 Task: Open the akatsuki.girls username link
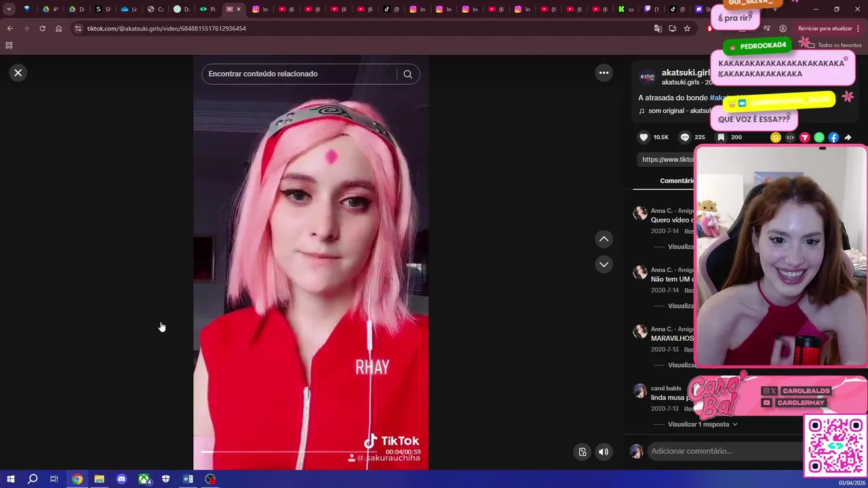point(686,73)
